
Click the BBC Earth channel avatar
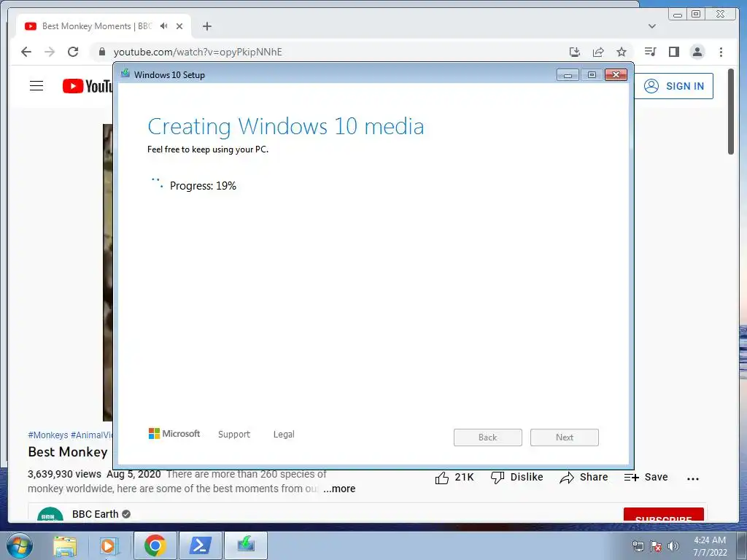click(50, 515)
